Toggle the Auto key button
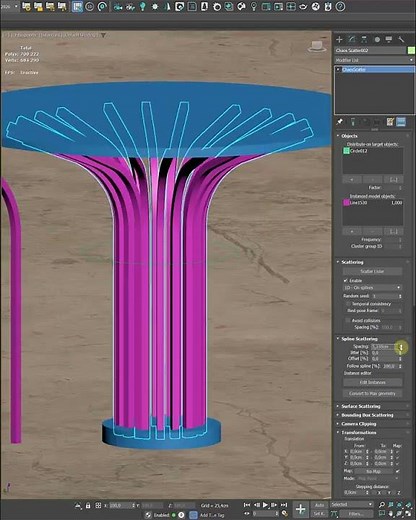 coord(319,505)
